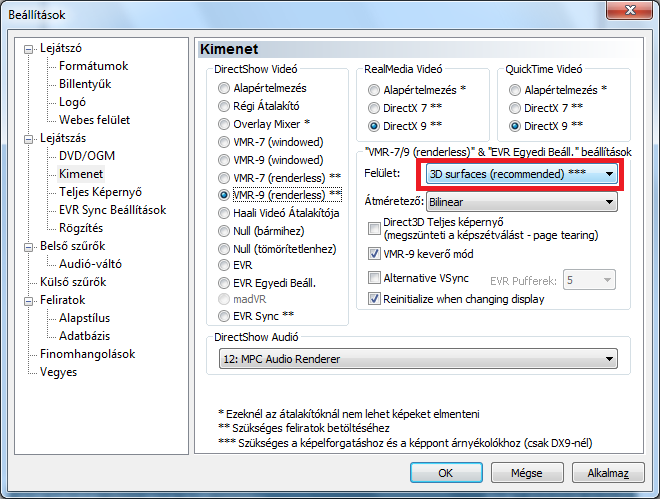Image resolution: width=660 pixels, height=499 pixels.
Task: Open the Formátumok settings page
Action: [x=93, y=66]
